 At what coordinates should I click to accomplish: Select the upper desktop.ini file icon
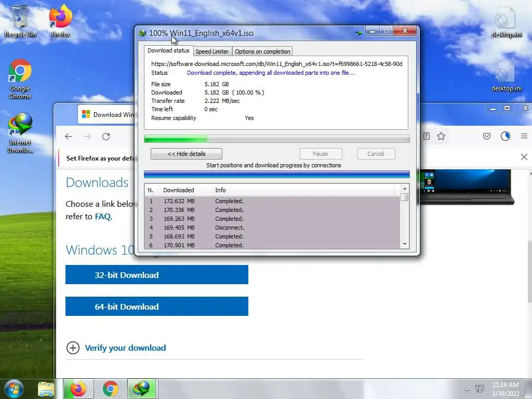[x=506, y=22]
